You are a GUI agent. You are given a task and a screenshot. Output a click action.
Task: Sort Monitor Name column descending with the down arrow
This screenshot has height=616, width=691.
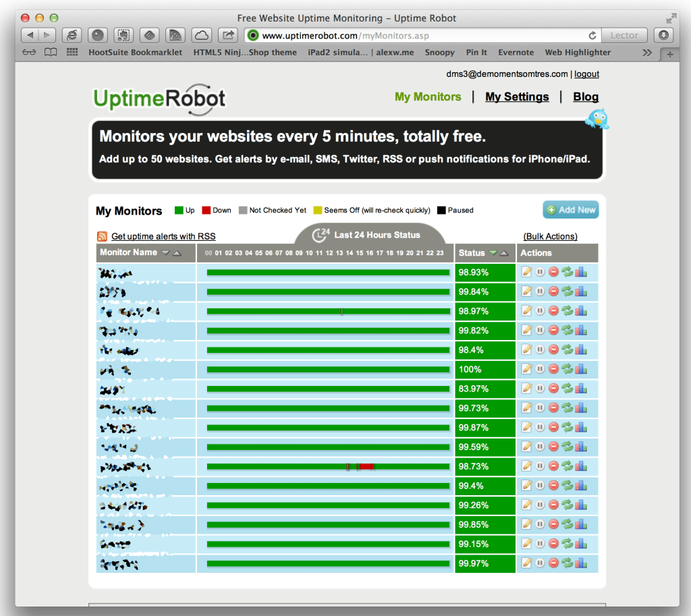pyautogui.click(x=165, y=253)
